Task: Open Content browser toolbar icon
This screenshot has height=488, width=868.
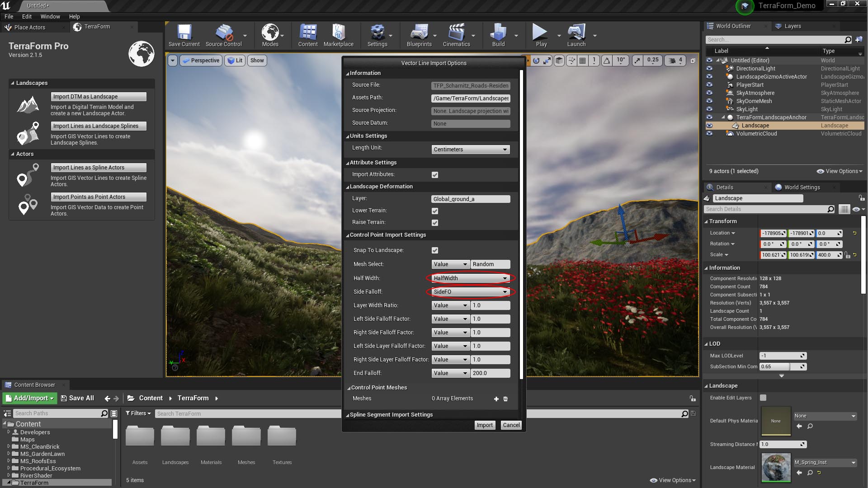Action: (x=308, y=35)
